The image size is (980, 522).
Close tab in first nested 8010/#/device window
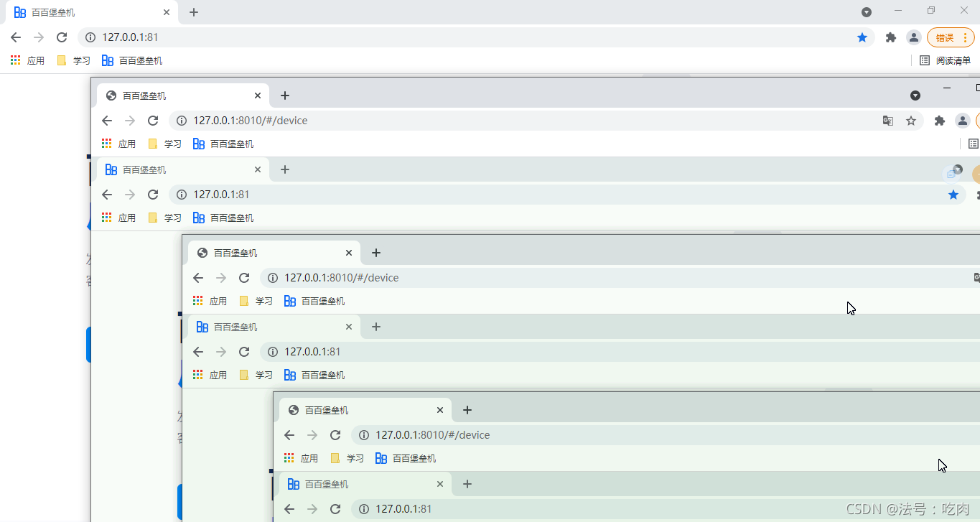(258, 95)
